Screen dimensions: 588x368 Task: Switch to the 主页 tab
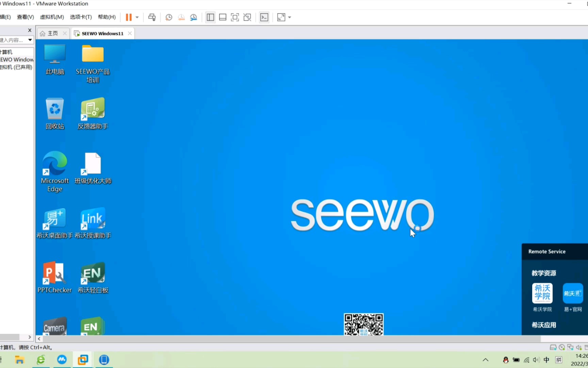[x=52, y=33]
